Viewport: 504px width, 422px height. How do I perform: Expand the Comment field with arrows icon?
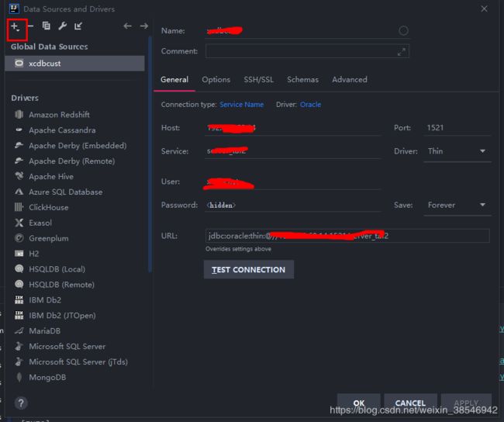click(x=401, y=51)
